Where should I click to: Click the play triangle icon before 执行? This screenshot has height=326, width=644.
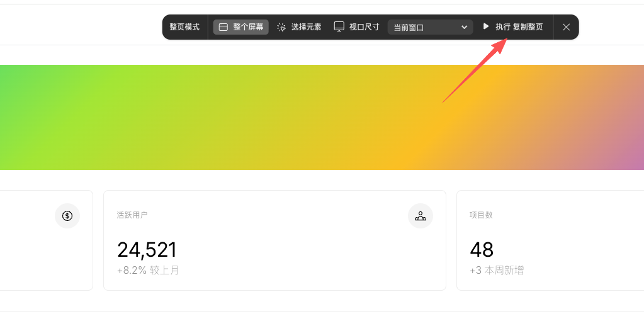click(486, 26)
